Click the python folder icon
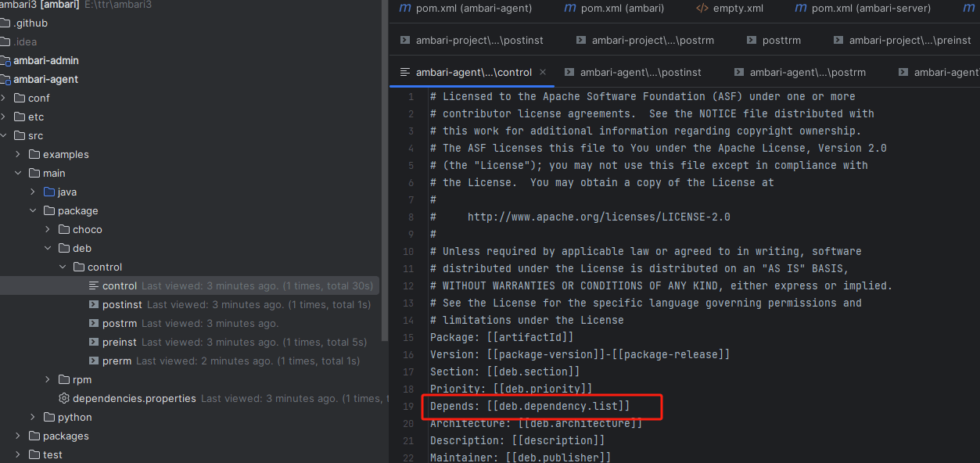This screenshot has height=463, width=980. pos(49,417)
